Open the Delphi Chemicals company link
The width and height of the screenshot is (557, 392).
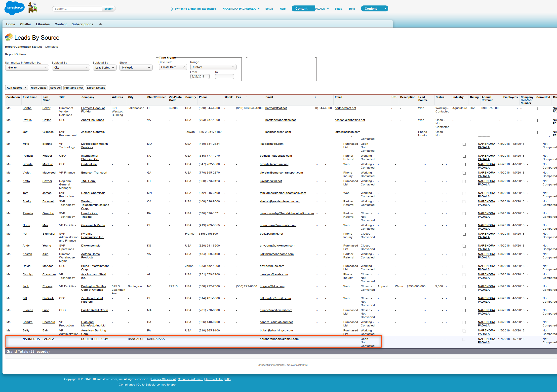point(93,193)
